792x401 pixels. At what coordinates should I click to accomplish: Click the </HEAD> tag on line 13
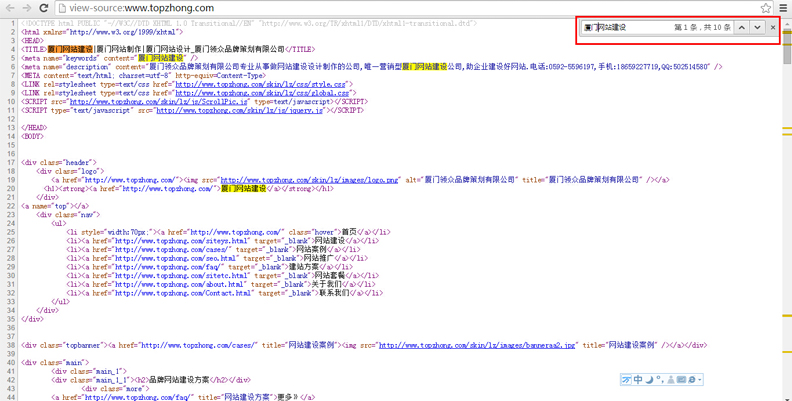tap(34, 128)
